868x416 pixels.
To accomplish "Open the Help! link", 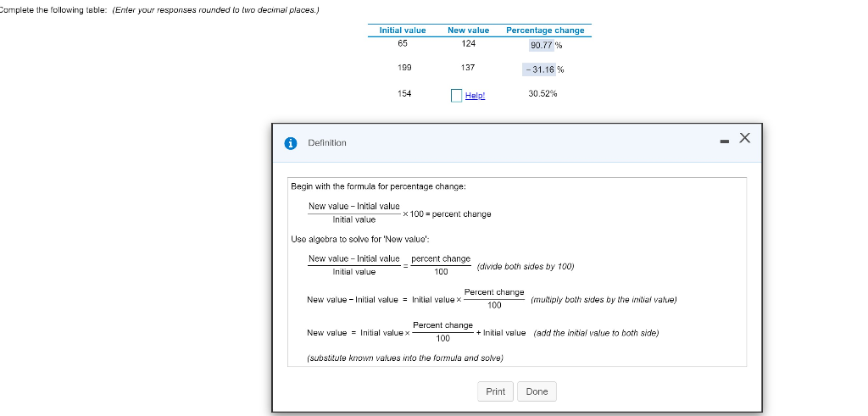I will click(x=475, y=96).
